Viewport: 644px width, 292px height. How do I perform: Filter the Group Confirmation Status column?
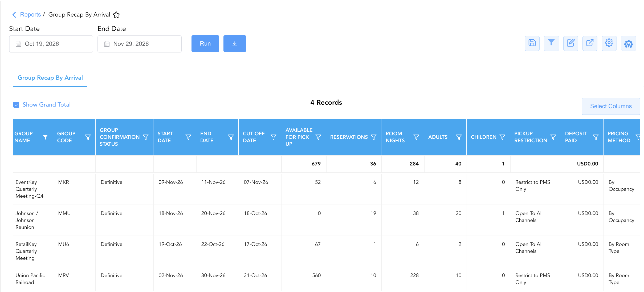146,137
